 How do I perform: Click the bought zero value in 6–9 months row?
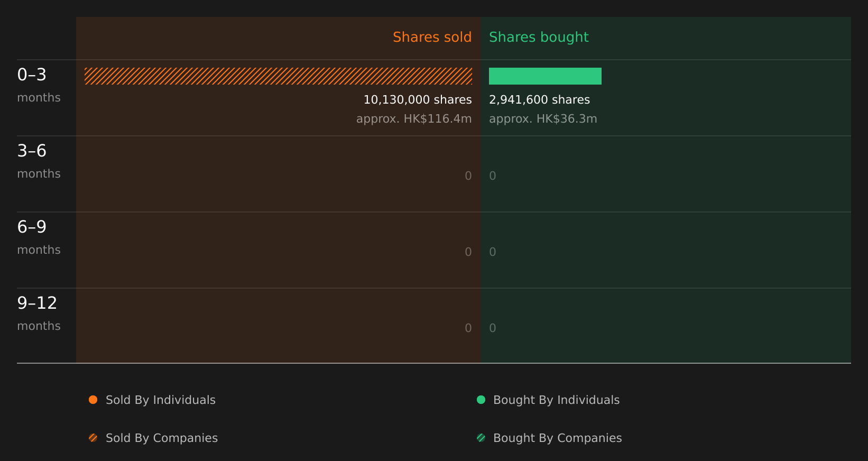[x=493, y=252]
